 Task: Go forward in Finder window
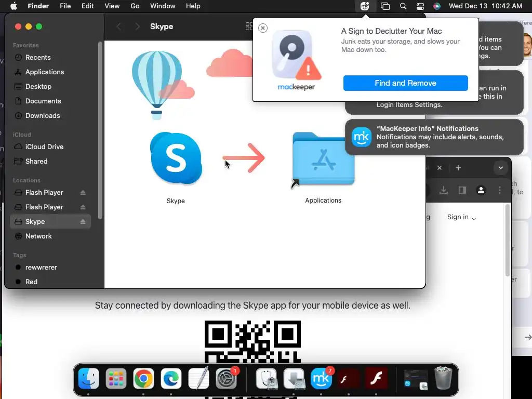coord(137,26)
